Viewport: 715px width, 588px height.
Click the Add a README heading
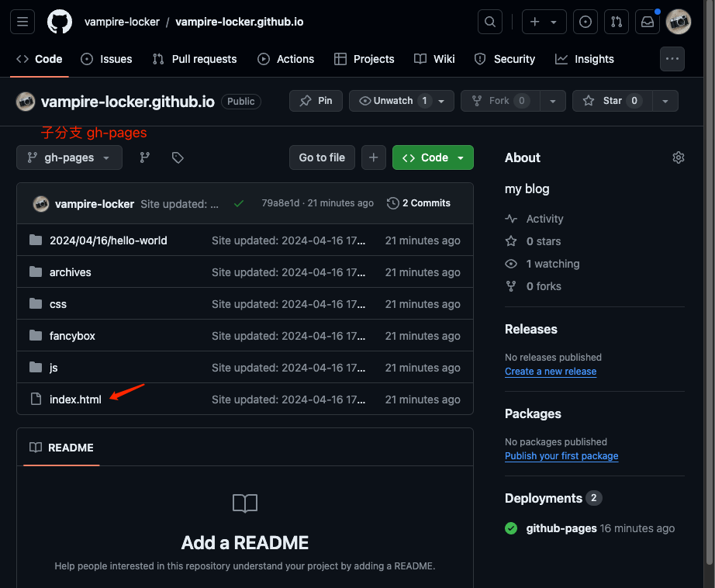coord(245,543)
